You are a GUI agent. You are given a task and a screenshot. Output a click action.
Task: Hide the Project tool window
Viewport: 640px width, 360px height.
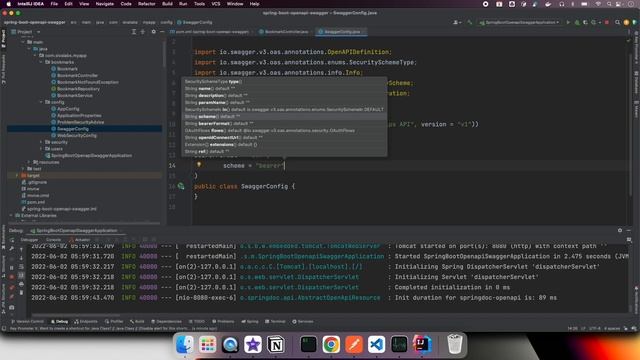click(x=162, y=31)
